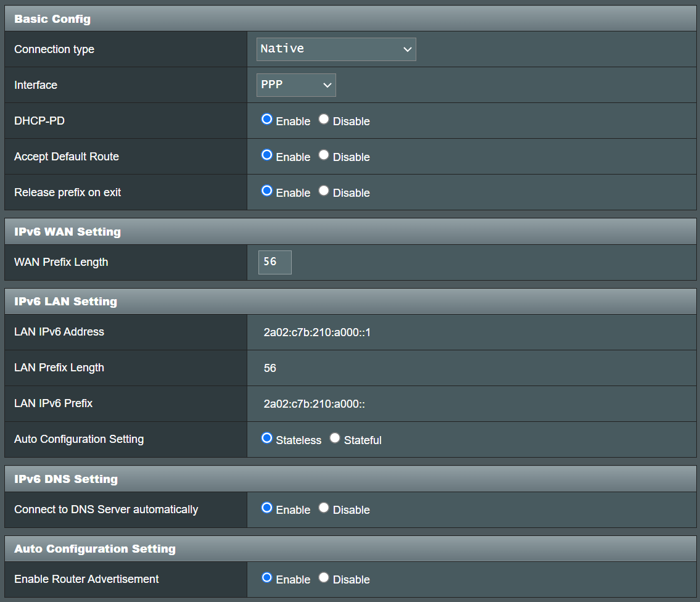Disable Release prefix on exit
Screen dimensions: 700x602
click(x=324, y=191)
